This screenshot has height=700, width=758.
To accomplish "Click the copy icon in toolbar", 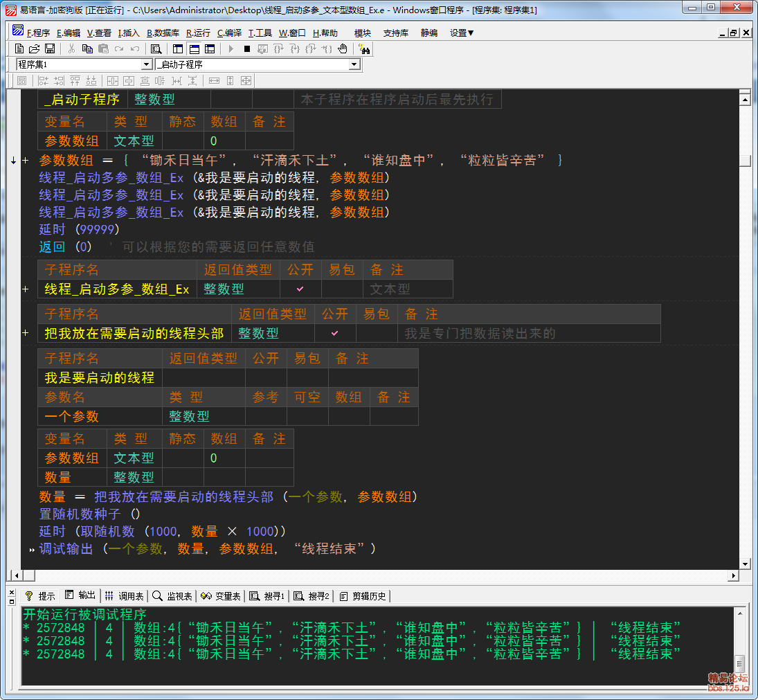I will tap(87, 48).
